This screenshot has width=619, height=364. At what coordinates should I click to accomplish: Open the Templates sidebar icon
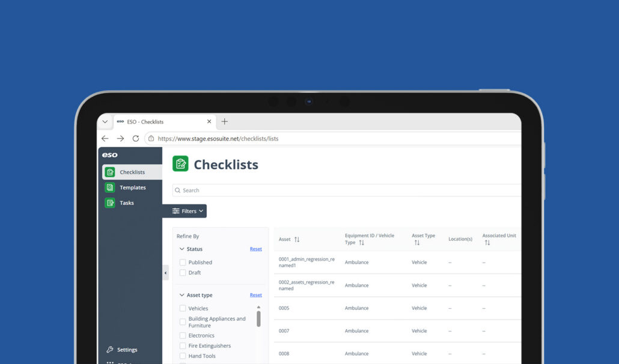[110, 187]
